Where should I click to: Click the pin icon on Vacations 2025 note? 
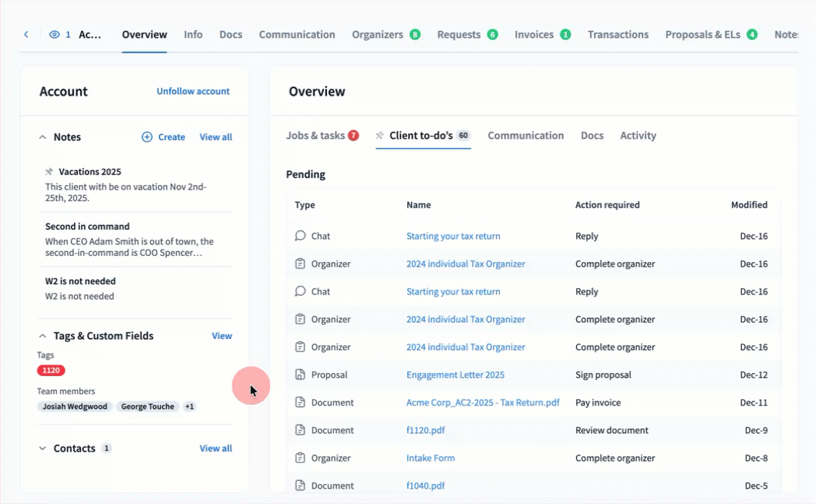pyautogui.click(x=49, y=172)
